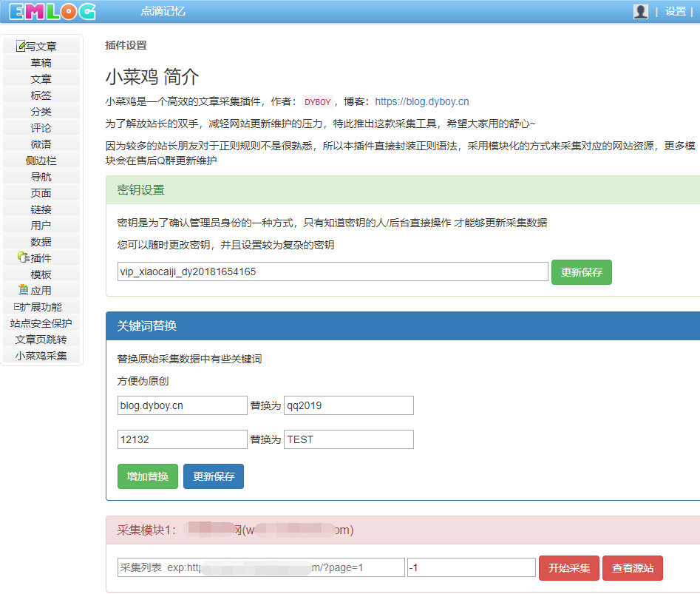This screenshot has height=594, width=700.
Task: Open 草稿 in the sidebar
Action: click(x=41, y=63)
